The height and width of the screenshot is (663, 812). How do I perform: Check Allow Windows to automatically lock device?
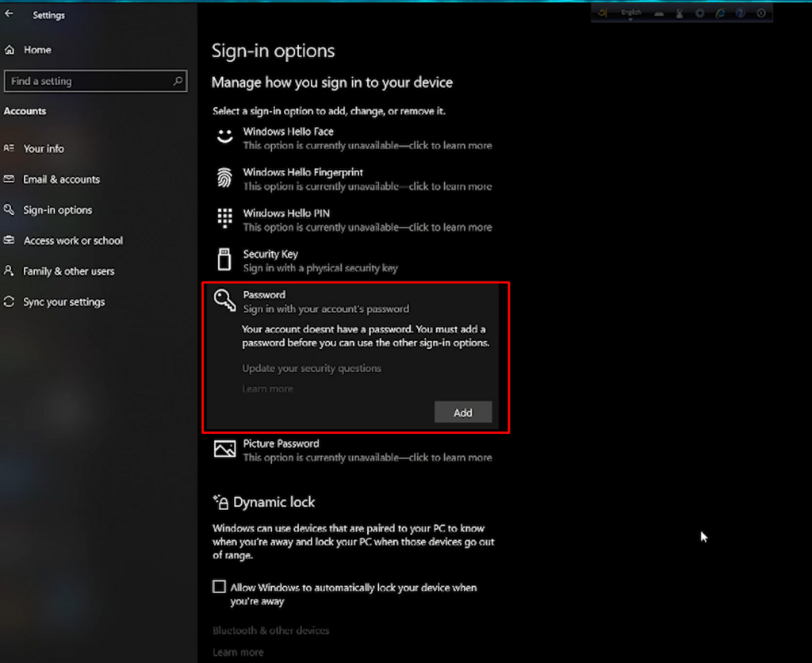coord(220,586)
